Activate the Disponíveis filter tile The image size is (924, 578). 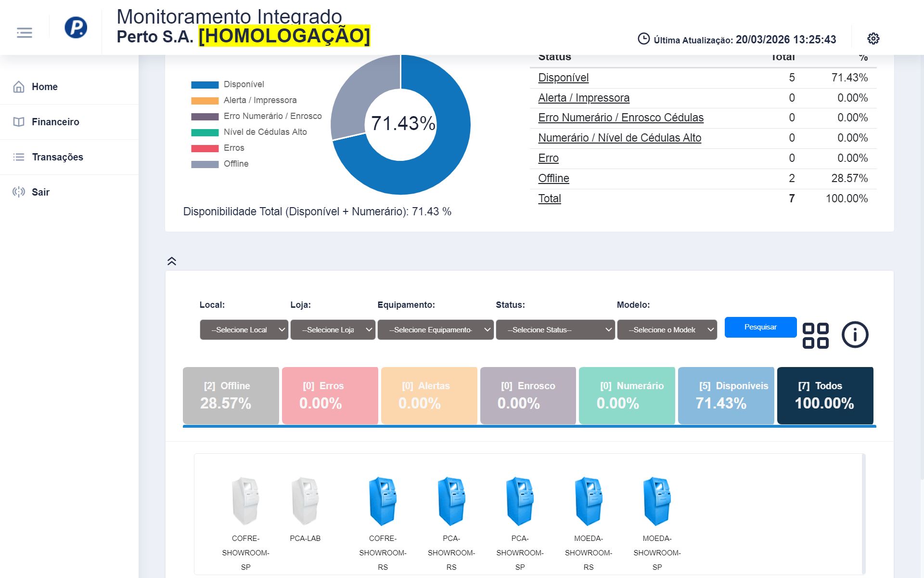coord(726,395)
